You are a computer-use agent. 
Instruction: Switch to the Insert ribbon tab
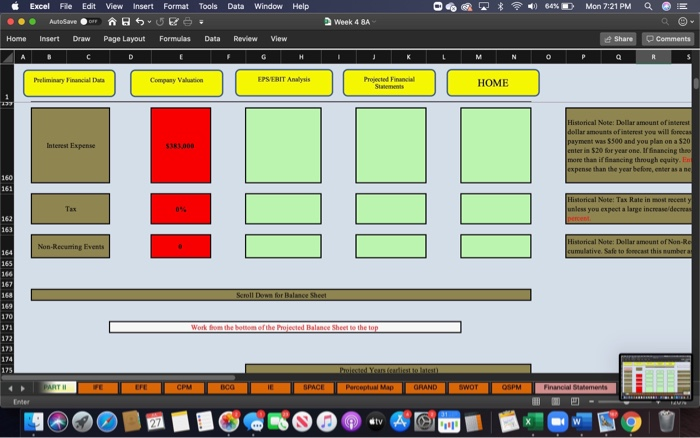[x=49, y=39]
